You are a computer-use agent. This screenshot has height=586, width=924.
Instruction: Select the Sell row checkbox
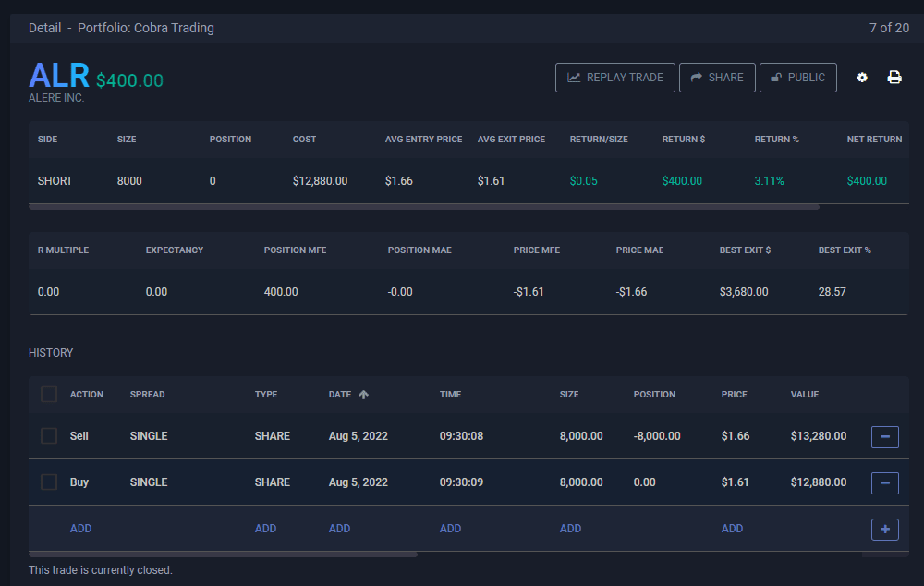pos(49,436)
